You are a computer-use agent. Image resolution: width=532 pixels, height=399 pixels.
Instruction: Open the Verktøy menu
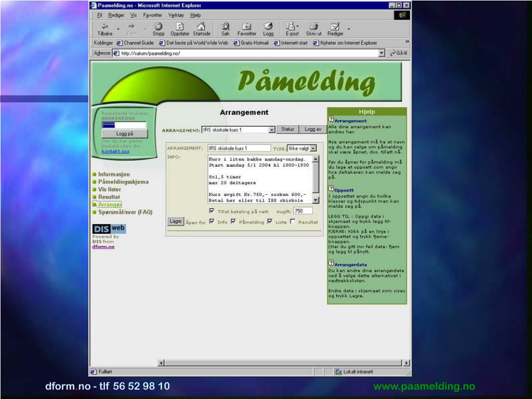176,15
